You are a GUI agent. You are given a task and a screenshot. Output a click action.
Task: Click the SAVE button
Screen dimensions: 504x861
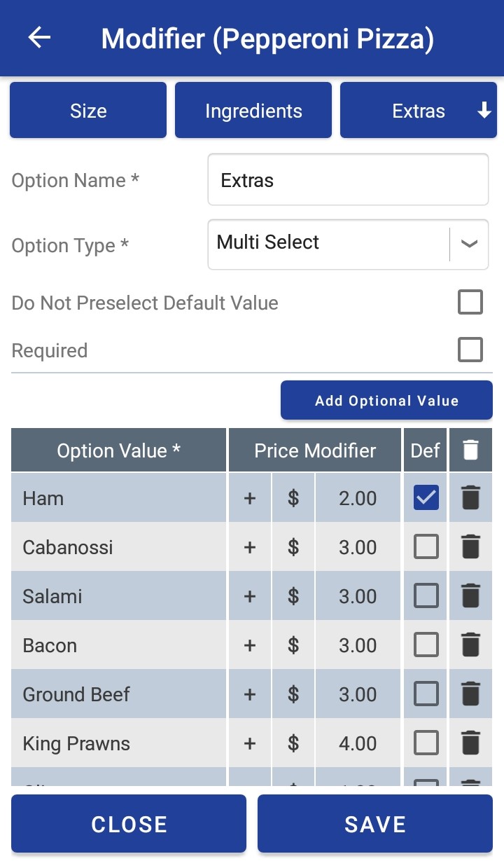pos(375,824)
